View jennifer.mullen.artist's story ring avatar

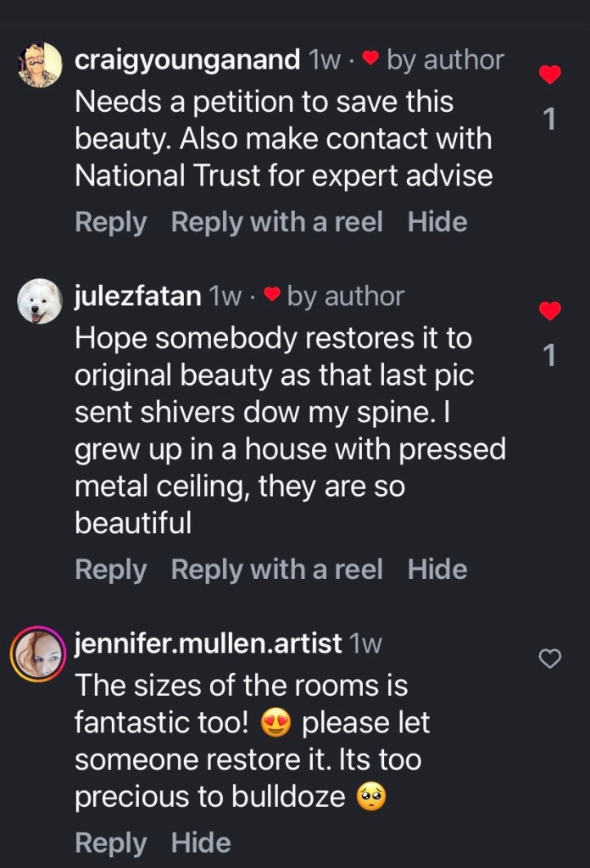click(40, 653)
